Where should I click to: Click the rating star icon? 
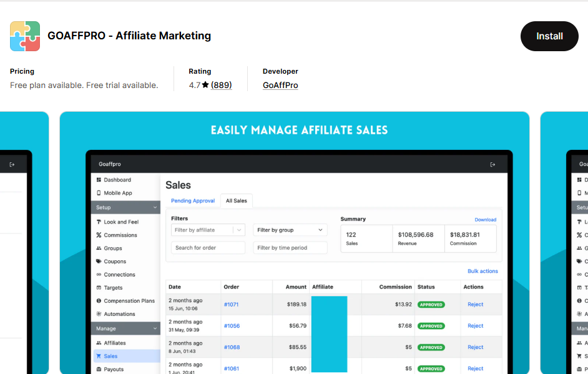point(205,85)
